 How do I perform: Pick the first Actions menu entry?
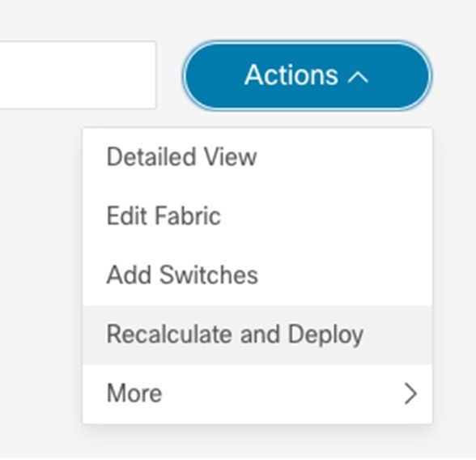[257, 157]
